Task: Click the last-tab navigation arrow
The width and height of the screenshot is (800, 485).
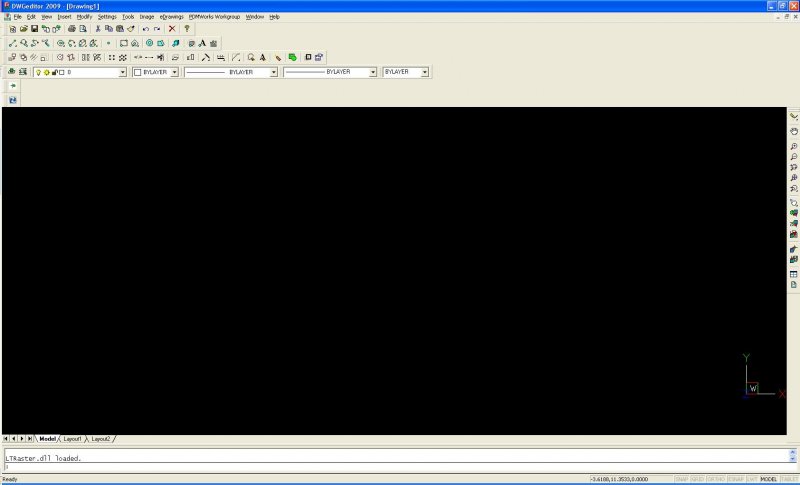Action: coord(30,439)
